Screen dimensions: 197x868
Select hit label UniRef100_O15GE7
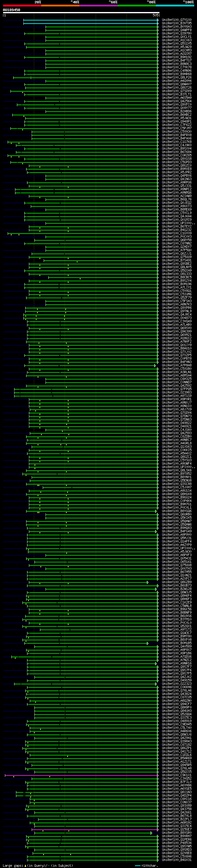[177, 830]
